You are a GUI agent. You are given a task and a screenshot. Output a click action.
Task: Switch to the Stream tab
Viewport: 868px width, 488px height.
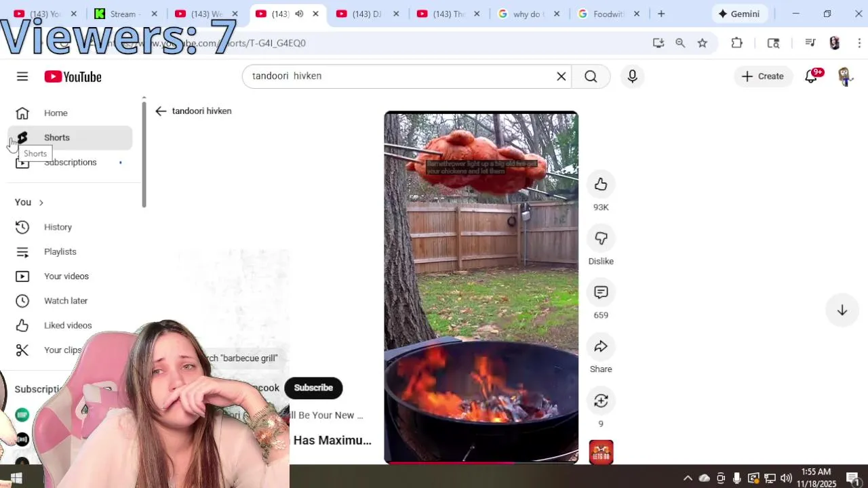(126, 14)
